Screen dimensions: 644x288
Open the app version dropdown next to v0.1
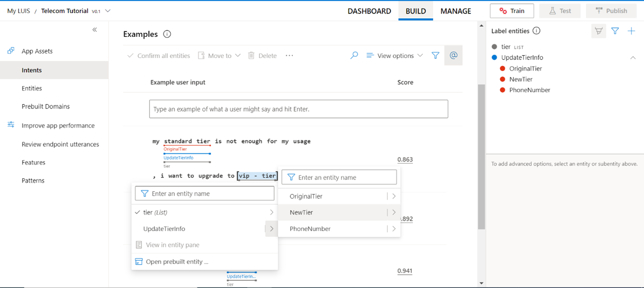(108, 11)
